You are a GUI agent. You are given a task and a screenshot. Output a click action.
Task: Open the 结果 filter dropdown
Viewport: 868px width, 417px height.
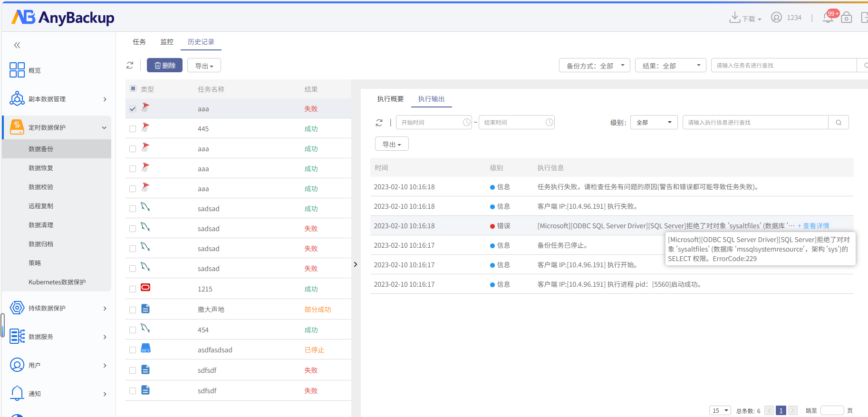point(670,65)
